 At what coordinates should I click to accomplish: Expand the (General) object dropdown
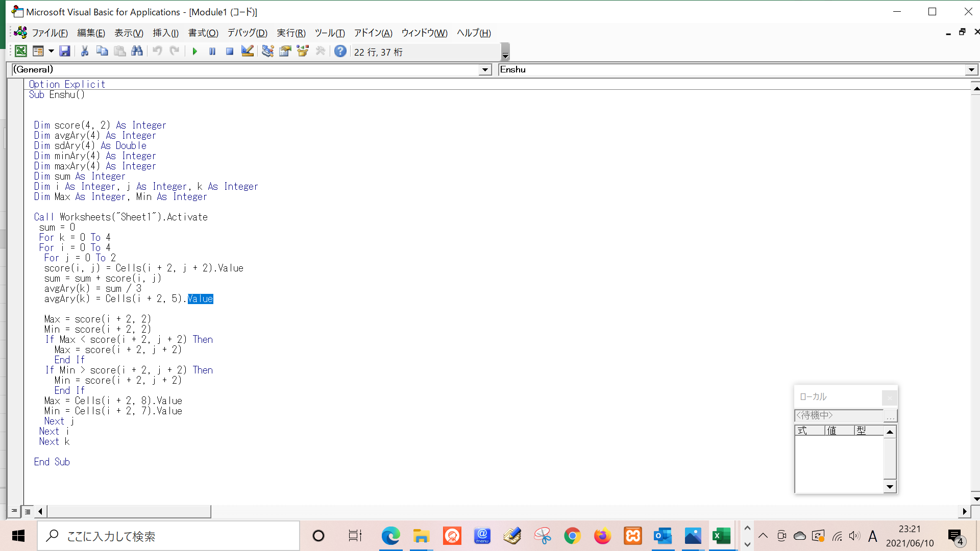tap(485, 70)
